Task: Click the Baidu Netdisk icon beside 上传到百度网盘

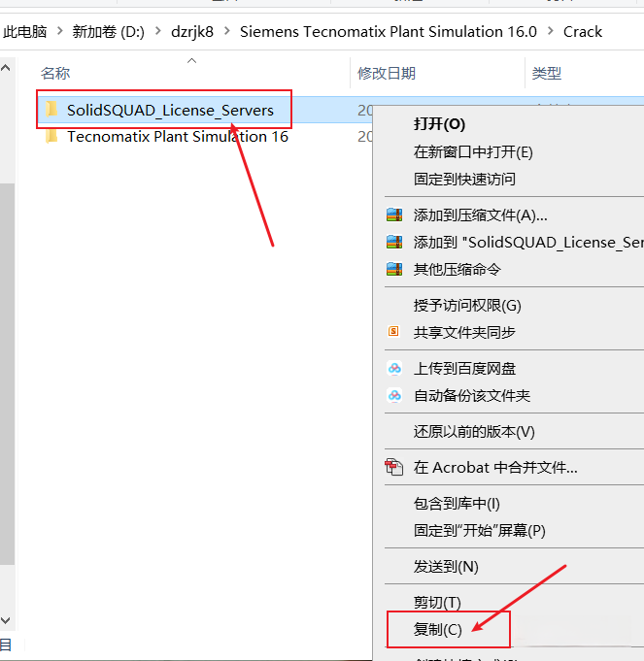Action: (394, 369)
